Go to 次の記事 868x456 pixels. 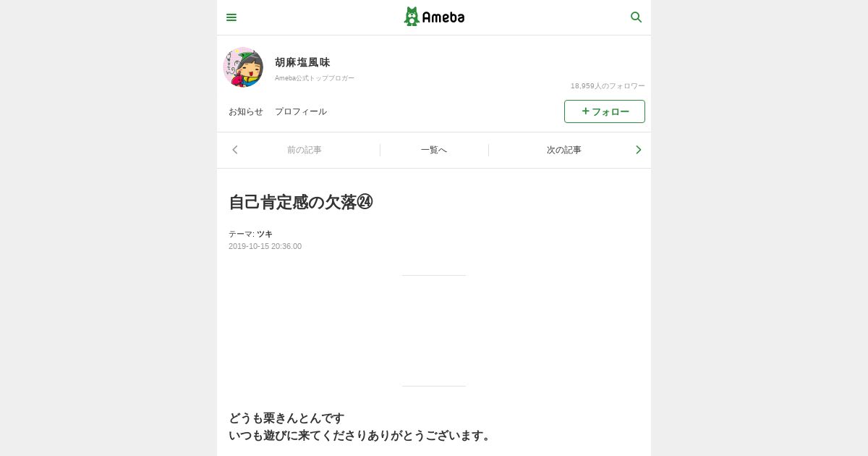point(564,150)
